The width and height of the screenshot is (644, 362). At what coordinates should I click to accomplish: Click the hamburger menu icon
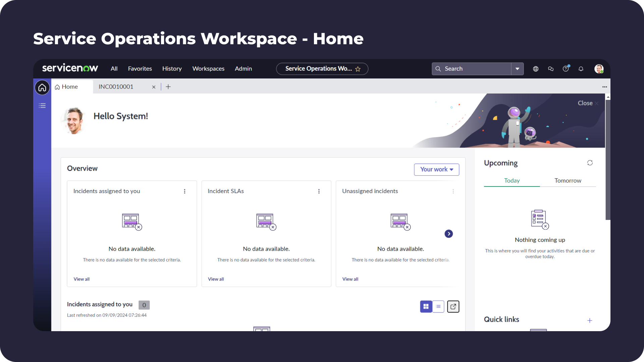coord(43,105)
